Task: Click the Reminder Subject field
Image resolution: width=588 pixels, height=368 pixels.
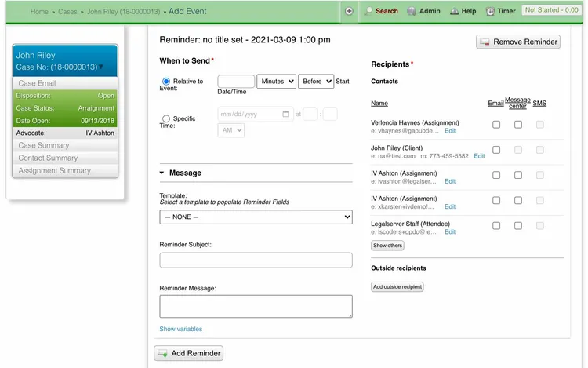Action: pos(256,260)
